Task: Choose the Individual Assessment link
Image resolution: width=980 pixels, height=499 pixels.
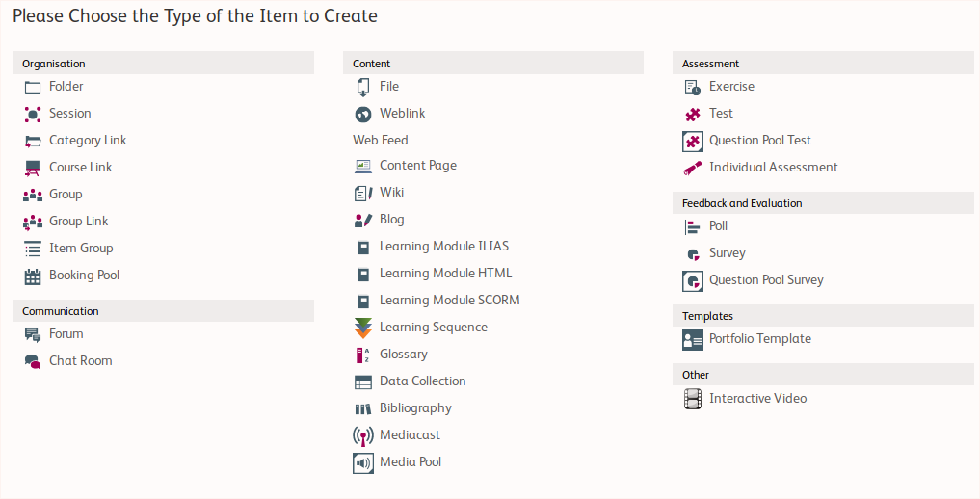Action: click(773, 168)
